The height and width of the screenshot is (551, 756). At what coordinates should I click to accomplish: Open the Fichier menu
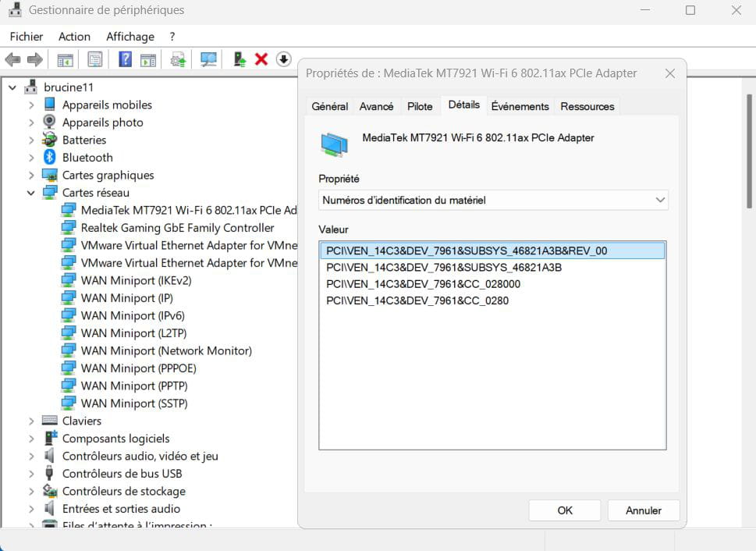coord(26,37)
